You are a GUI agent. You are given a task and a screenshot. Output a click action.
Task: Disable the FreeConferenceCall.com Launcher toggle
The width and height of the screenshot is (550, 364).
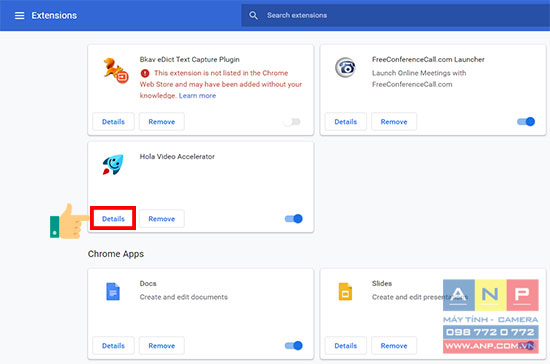[526, 122]
